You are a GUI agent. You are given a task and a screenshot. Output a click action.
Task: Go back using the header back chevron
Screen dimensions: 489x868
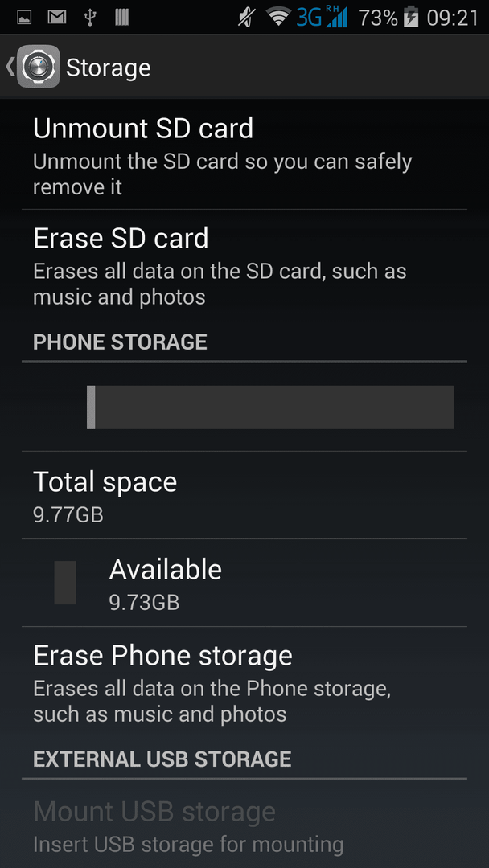(x=10, y=67)
